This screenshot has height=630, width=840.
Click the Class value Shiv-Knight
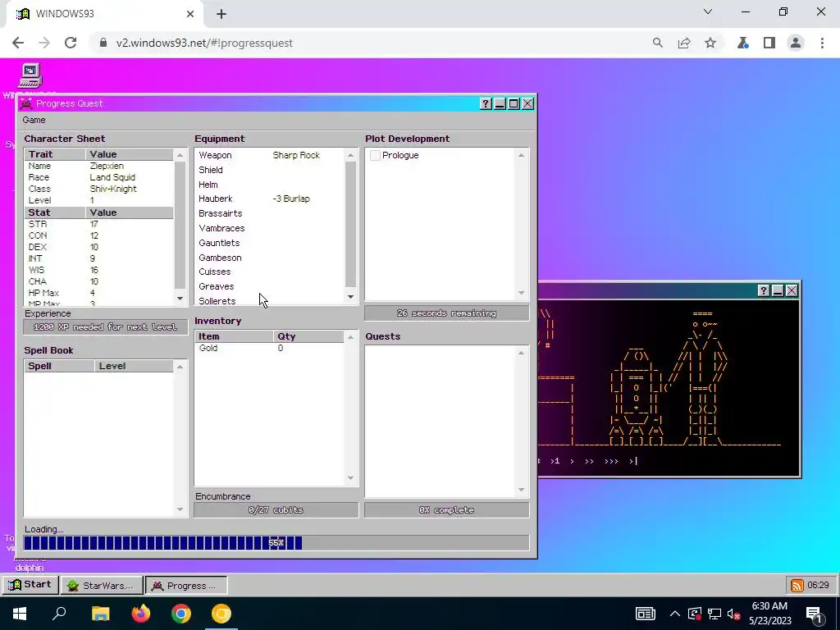pos(113,189)
